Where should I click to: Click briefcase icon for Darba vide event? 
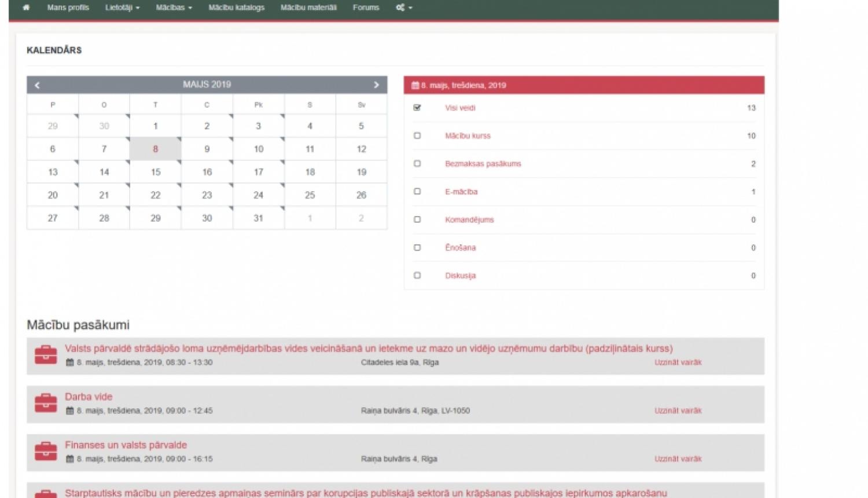46,403
